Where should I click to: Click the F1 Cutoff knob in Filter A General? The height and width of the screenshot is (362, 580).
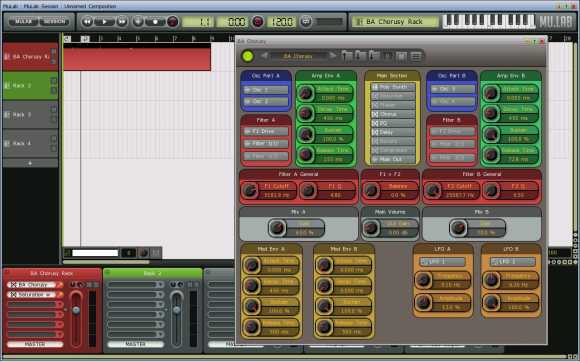point(250,190)
